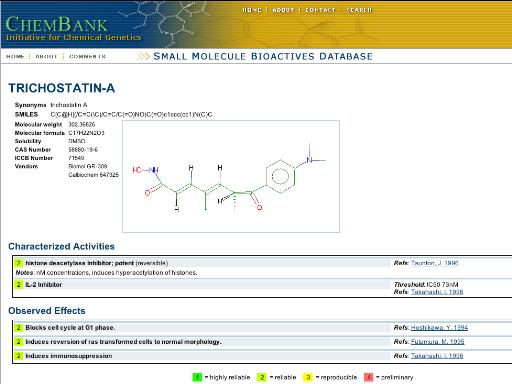
Task: Click the Trichostatin A molecule structure image
Action: tap(231, 176)
